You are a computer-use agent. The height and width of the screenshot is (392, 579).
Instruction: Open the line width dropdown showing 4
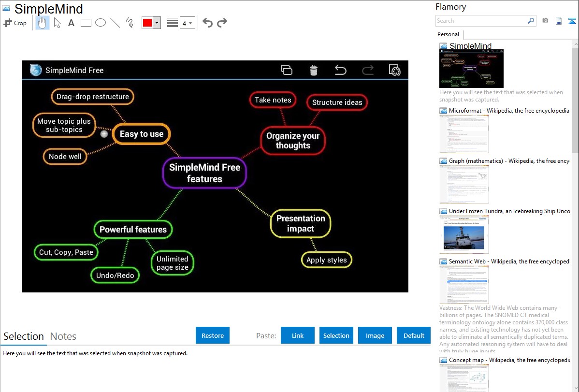pos(187,23)
